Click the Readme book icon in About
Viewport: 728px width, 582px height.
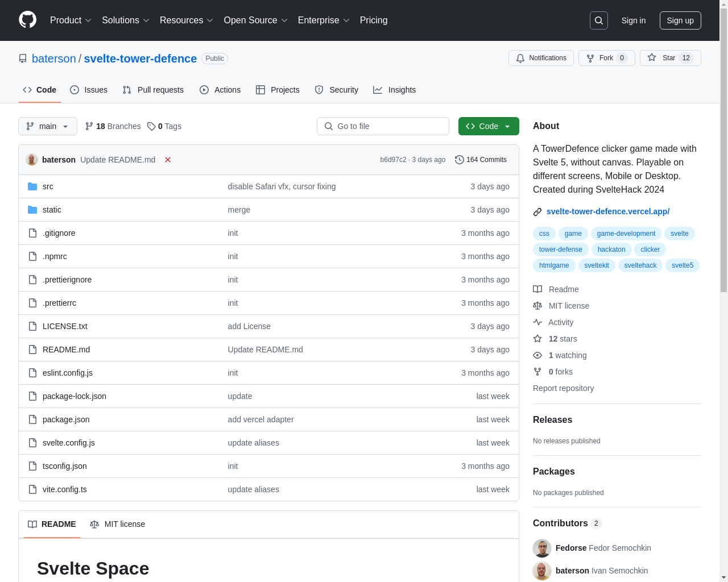(x=537, y=289)
